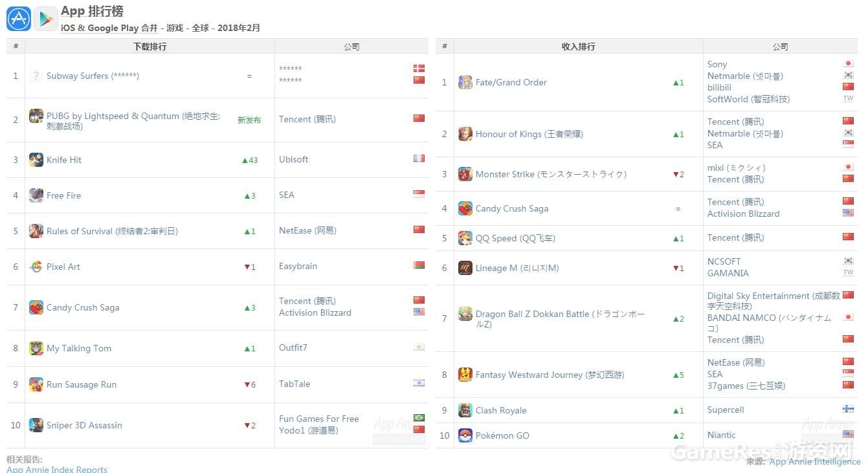Image resolution: width=868 pixels, height=473 pixels.
Task: Click the Lineage M game icon
Action: coord(465,268)
